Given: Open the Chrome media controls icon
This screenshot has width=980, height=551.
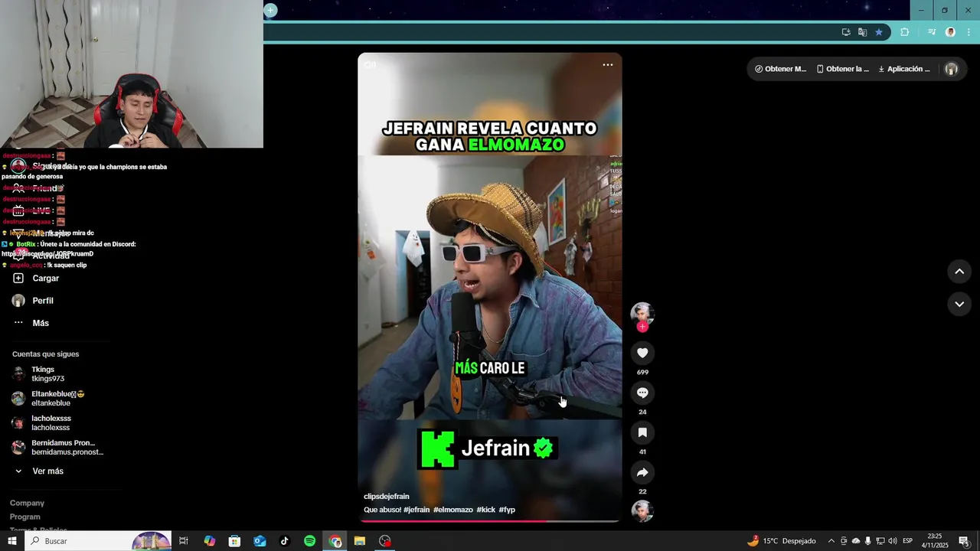Looking at the screenshot, I should click(932, 32).
